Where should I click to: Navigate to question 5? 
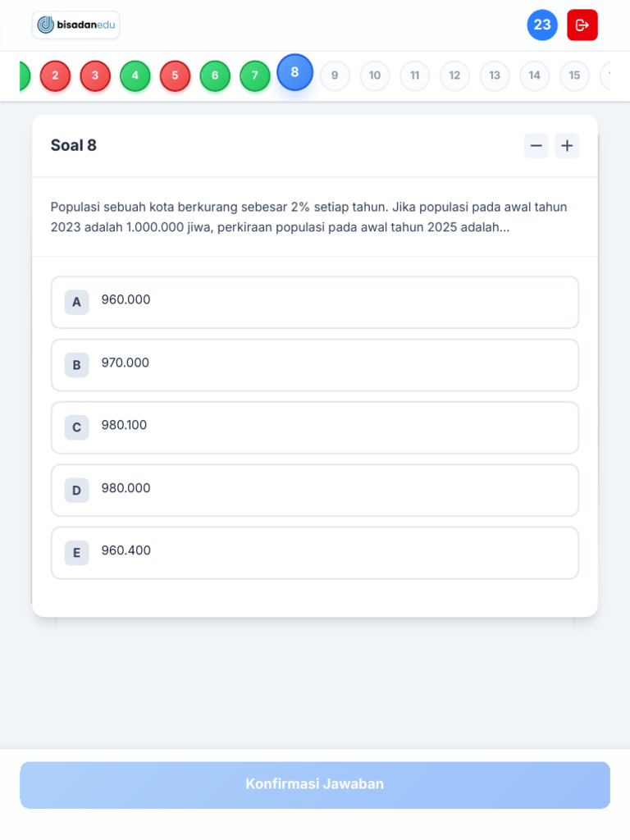175,76
